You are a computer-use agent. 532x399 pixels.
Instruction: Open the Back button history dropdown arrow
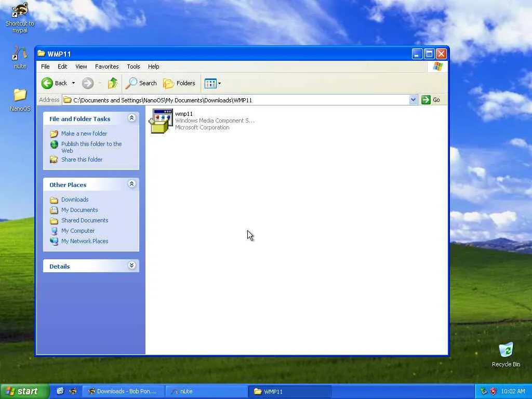point(73,83)
